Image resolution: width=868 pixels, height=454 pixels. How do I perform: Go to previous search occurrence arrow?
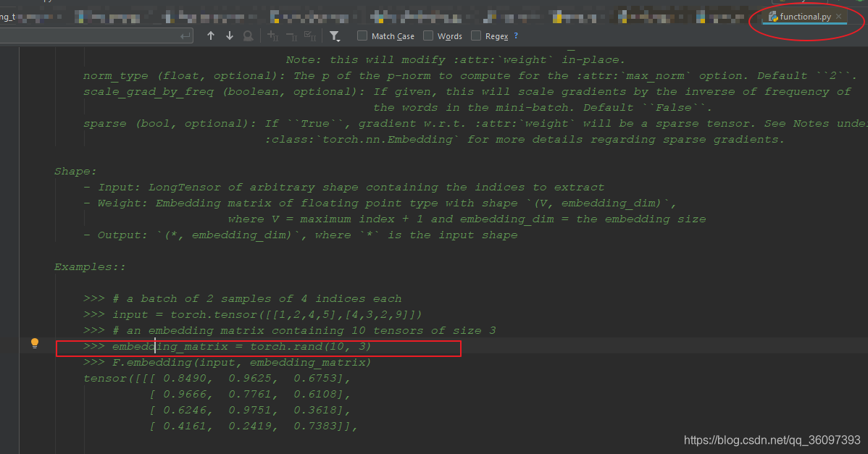coord(210,36)
